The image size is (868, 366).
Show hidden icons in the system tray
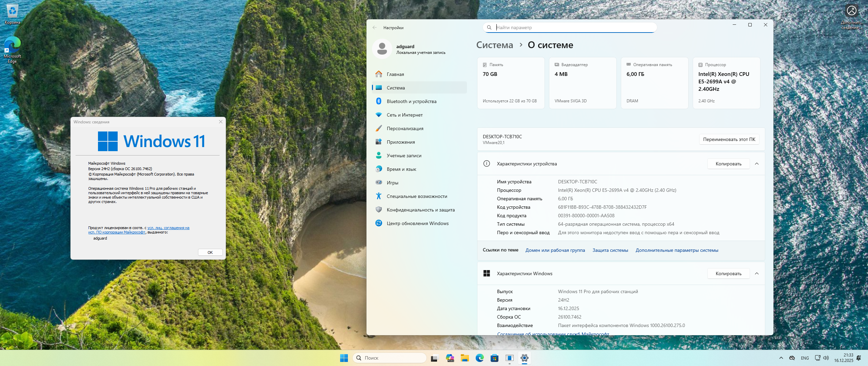[781, 358]
